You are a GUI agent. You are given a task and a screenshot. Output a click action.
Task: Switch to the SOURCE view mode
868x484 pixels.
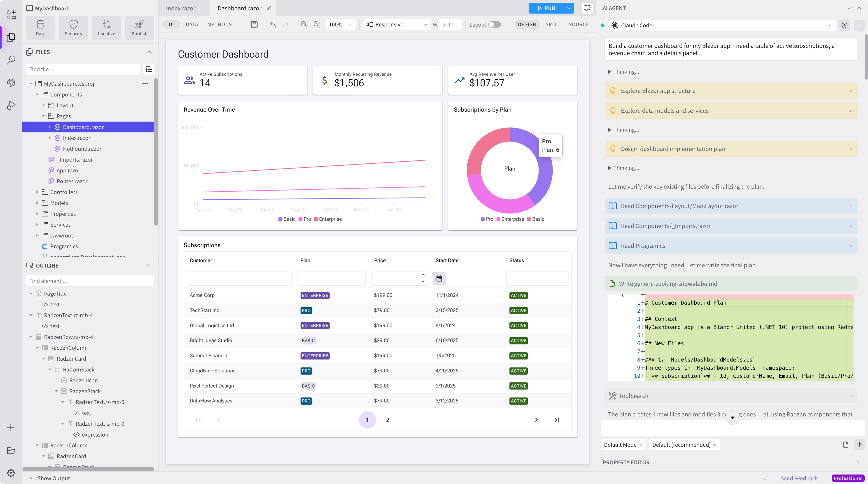pos(579,24)
